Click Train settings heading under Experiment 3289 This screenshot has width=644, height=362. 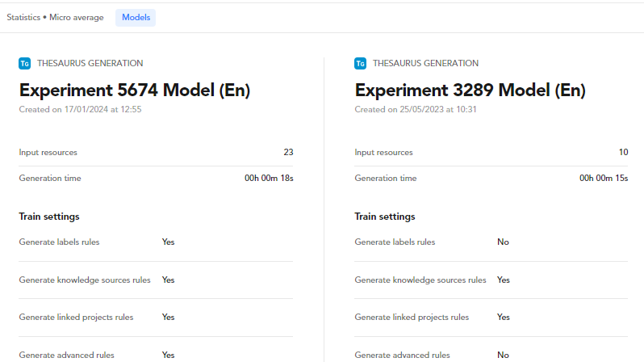click(384, 217)
